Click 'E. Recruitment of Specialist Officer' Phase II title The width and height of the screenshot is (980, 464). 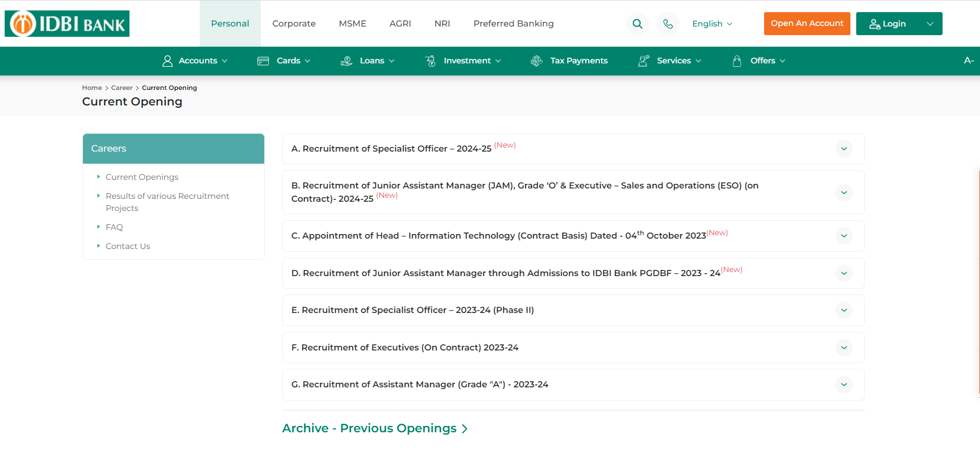click(x=413, y=310)
